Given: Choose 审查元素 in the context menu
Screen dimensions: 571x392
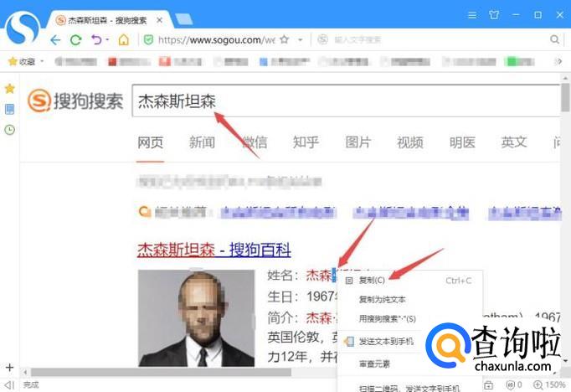Looking at the screenshot, I should [374, 364].
